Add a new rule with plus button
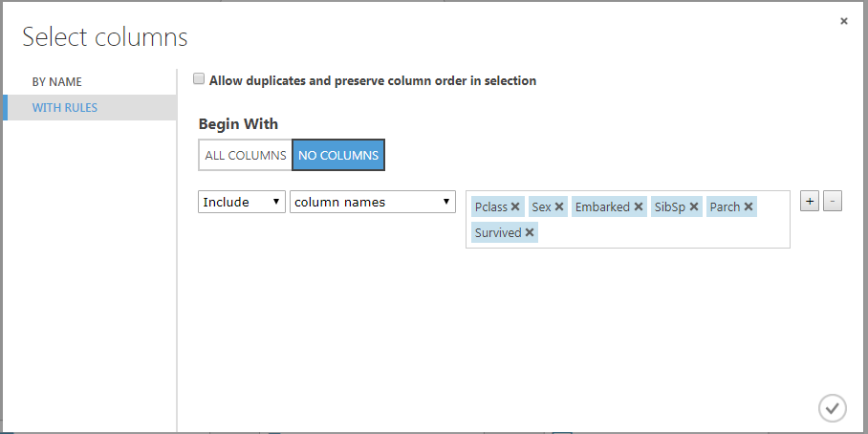Image resolution: width=868 pixels, height=434 pixels. pos(810,201)
